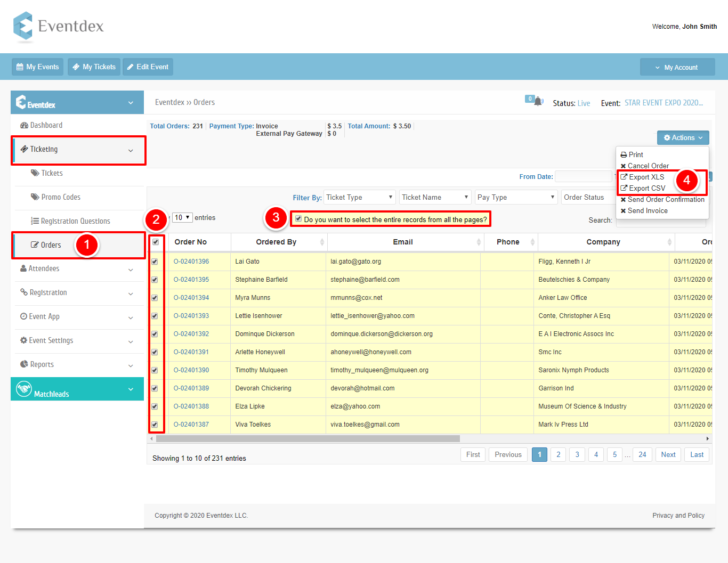Click the Eventdex logo in header

[x=59, y=26]
